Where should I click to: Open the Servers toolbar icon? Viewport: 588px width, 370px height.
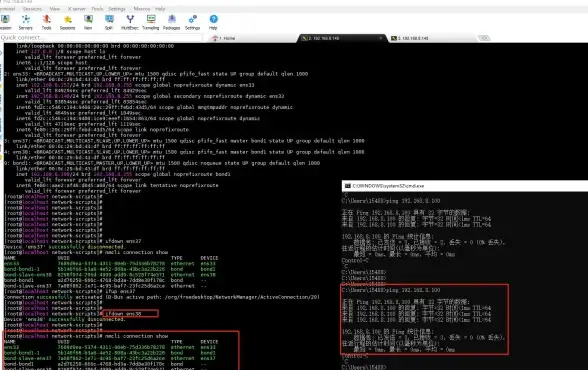pyautogui.click(x=26, y=22)
